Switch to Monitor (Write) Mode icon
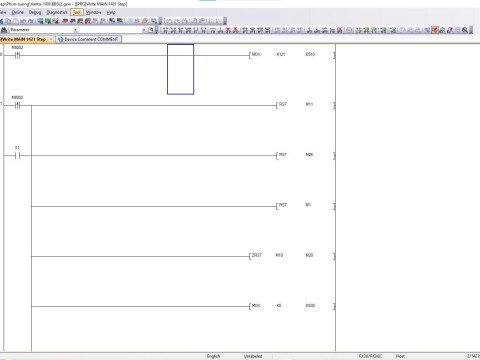The image size is (480, 360). (x=450, y=30)
